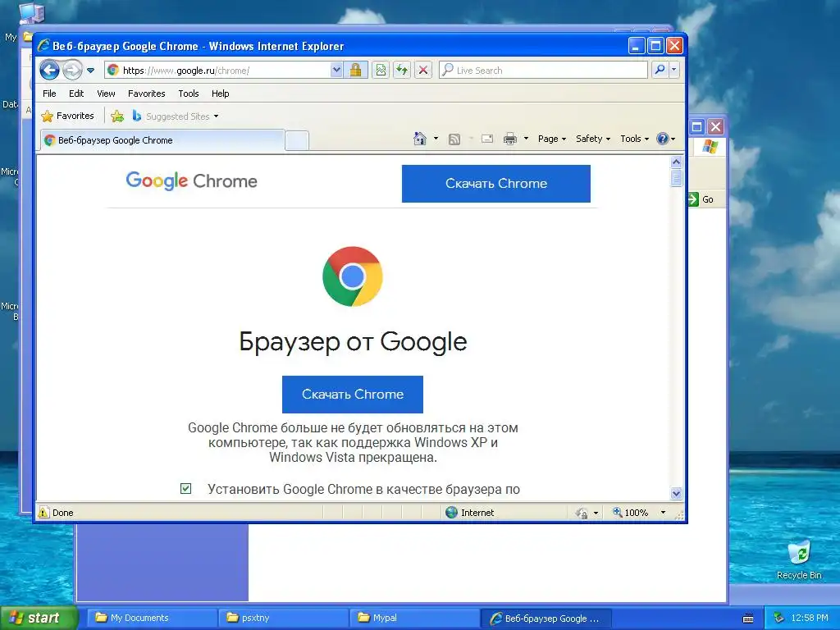Open the Favorites menu in menu bar

[x=146, y=94]
